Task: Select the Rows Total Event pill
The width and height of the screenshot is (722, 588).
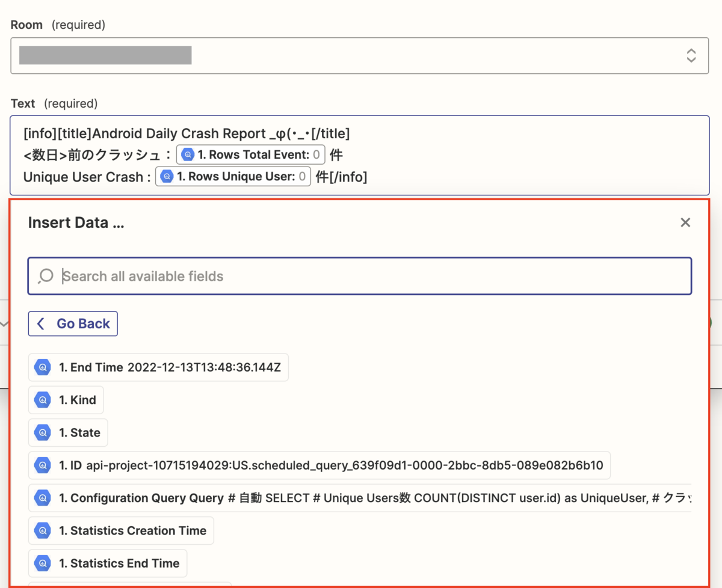Action: pyautogui.click(x=251, y=155)
